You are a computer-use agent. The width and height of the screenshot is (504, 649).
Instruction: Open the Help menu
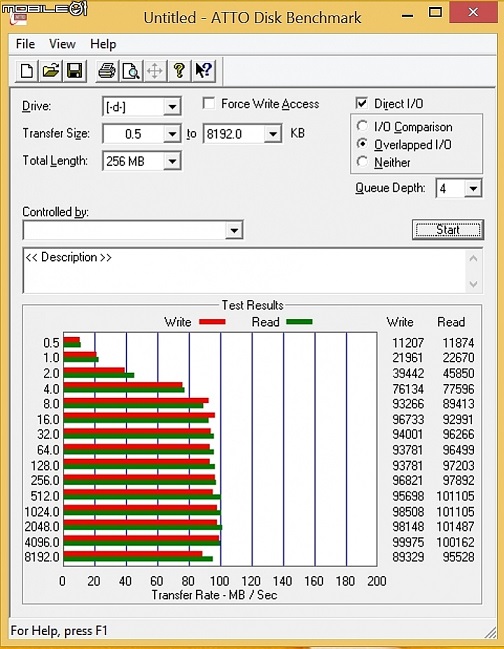point(103,44)
